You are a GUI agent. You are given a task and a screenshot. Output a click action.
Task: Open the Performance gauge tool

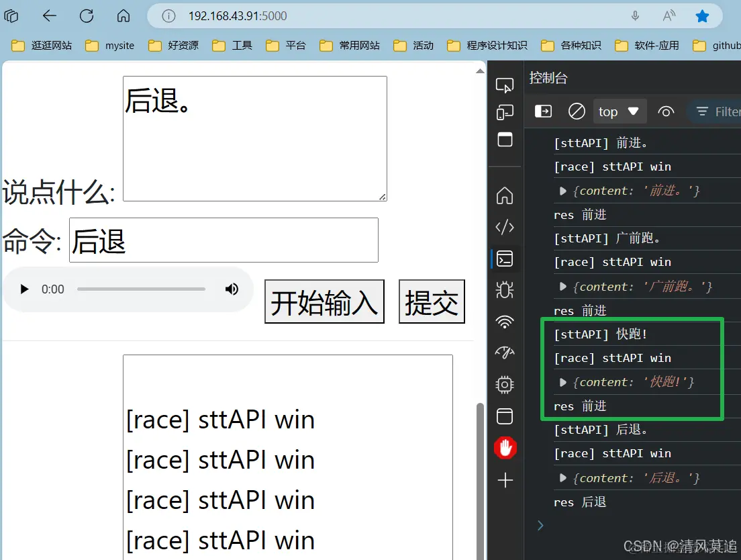505,353
